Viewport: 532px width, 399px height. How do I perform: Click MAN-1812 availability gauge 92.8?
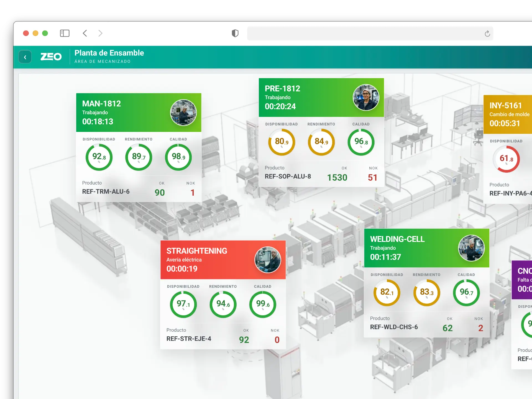(x=99, y=157)
